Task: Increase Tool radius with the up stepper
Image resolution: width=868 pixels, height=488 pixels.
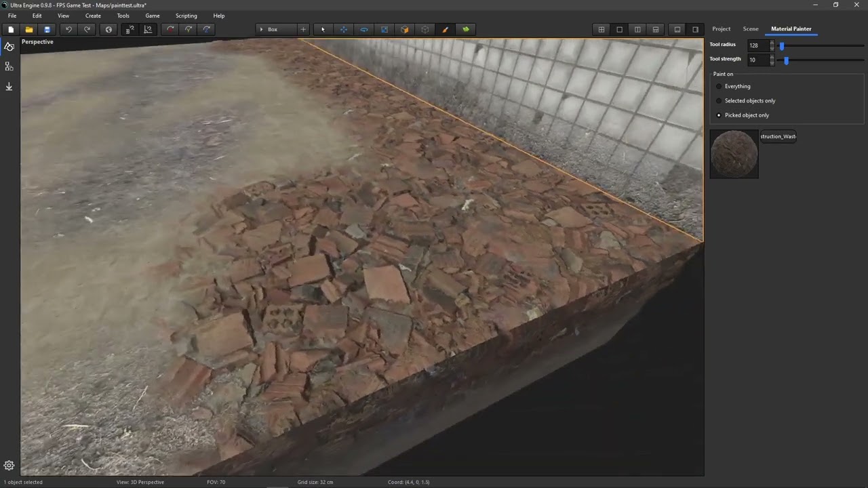Action: click(x=772, y=43)
